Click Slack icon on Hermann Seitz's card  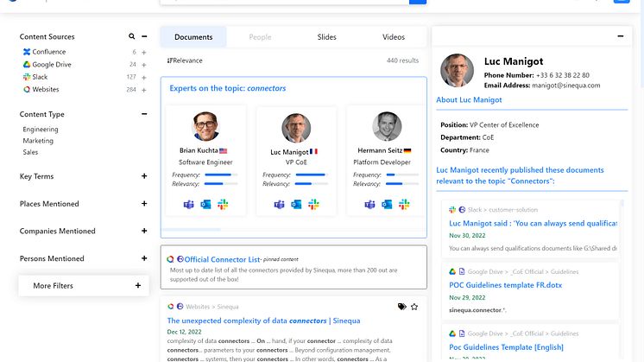point(403,205)
